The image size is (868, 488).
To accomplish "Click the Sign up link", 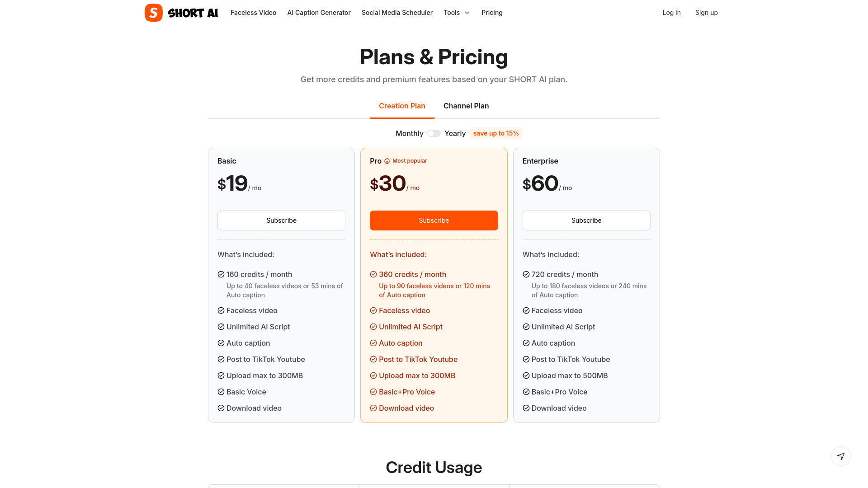I will 706,13.
